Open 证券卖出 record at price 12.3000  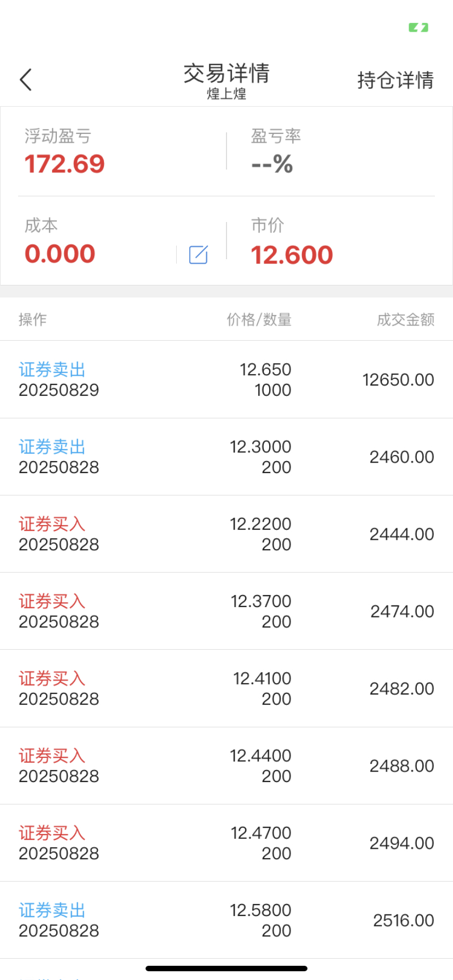pos(226,457)
